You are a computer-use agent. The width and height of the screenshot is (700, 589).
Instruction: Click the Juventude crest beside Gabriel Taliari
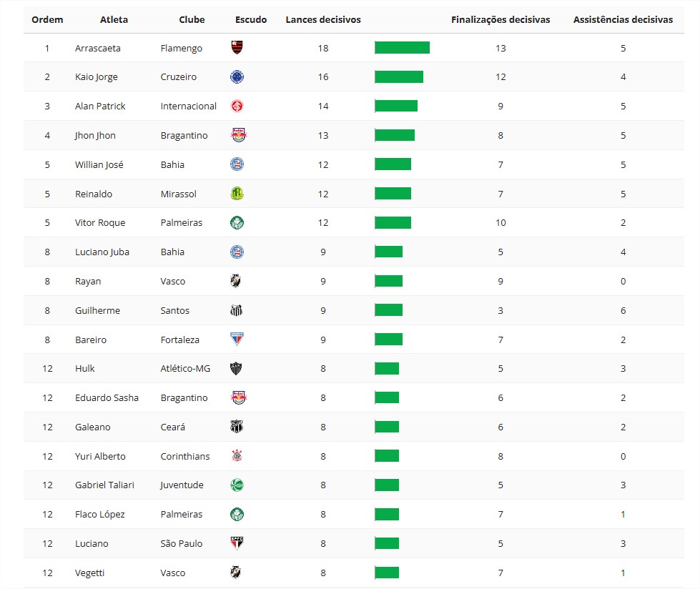tap(237, 485)
